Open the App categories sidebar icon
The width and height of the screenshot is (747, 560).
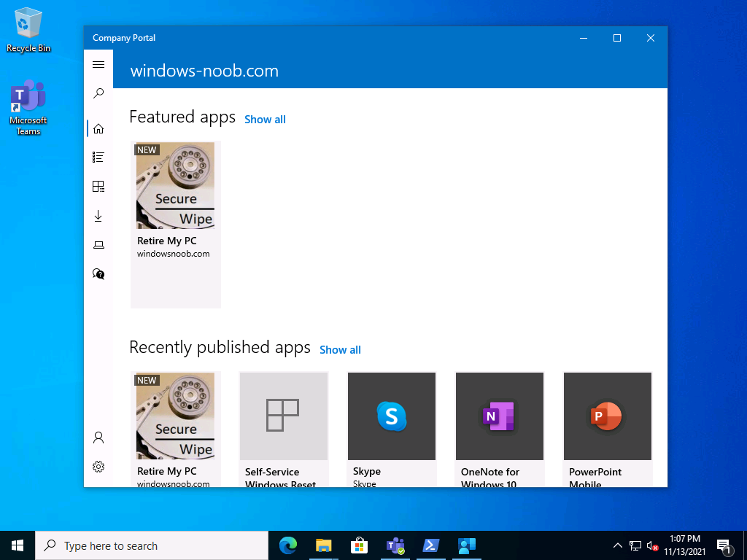point(98,186)
